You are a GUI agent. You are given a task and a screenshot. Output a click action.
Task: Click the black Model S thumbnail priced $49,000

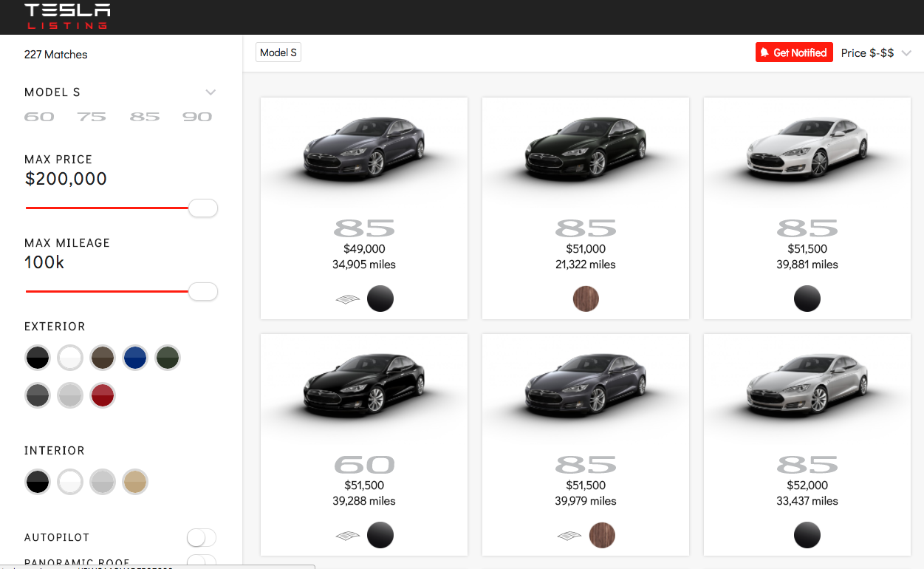point(363,151)
